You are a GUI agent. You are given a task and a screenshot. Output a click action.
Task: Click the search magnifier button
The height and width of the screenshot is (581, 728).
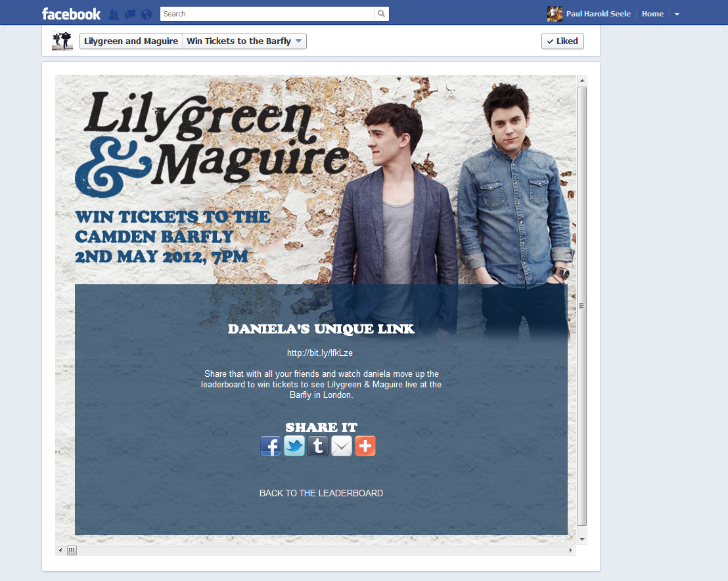(x=381, y=14)
